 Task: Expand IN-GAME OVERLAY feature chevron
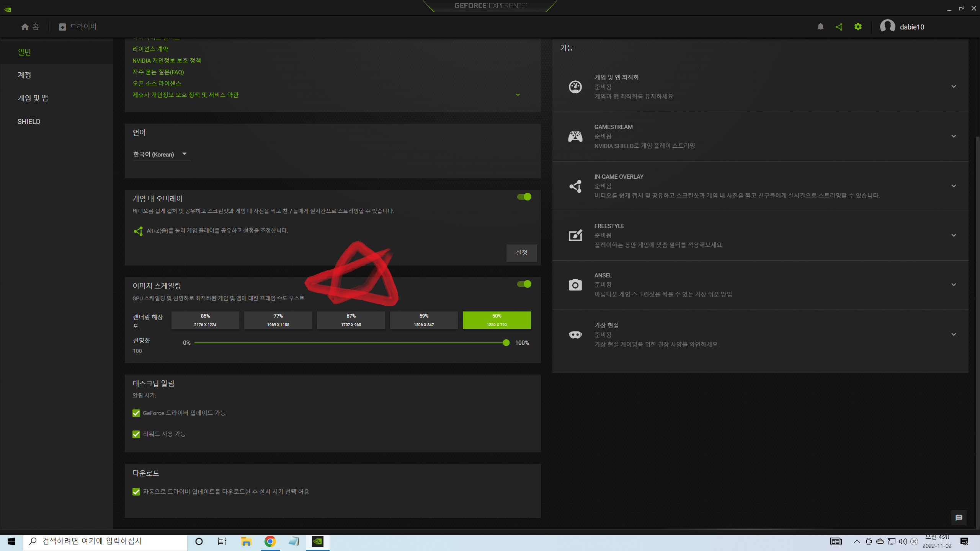(954, 186)
